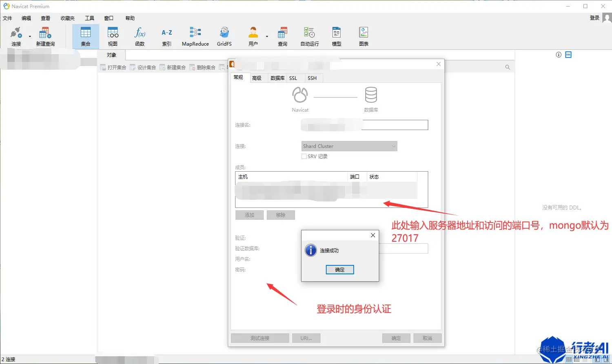Click the 测试连接 button
The width and height of the screenshot is (612, 364).
point(260,338)
